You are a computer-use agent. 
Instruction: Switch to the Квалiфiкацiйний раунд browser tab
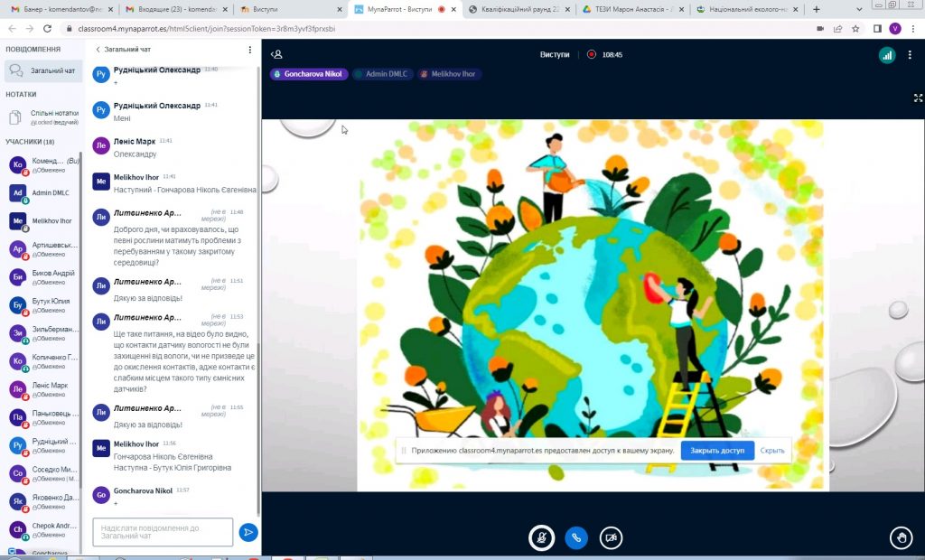tap(519, 9)
